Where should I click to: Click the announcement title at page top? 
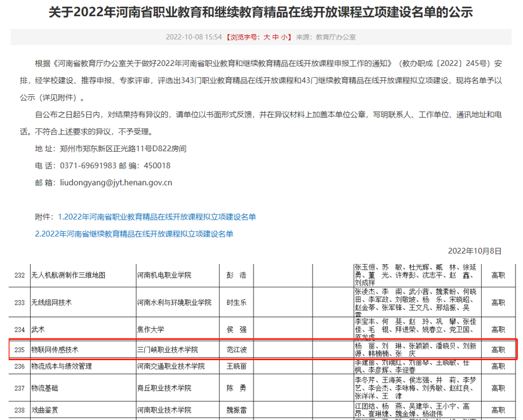pyautogui.click(x=261, y=14)
